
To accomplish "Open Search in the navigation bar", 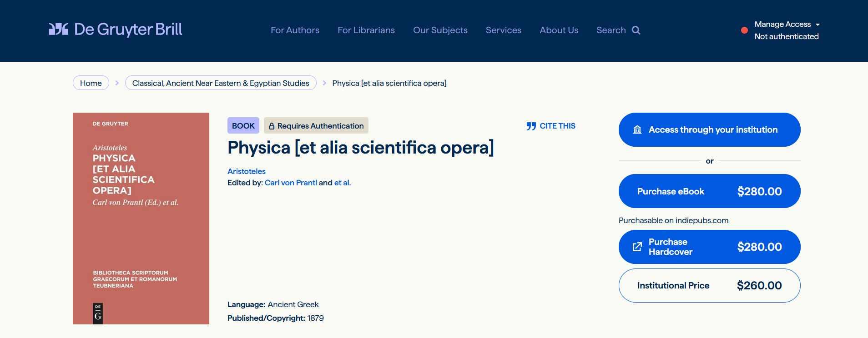I will [618, 30].
